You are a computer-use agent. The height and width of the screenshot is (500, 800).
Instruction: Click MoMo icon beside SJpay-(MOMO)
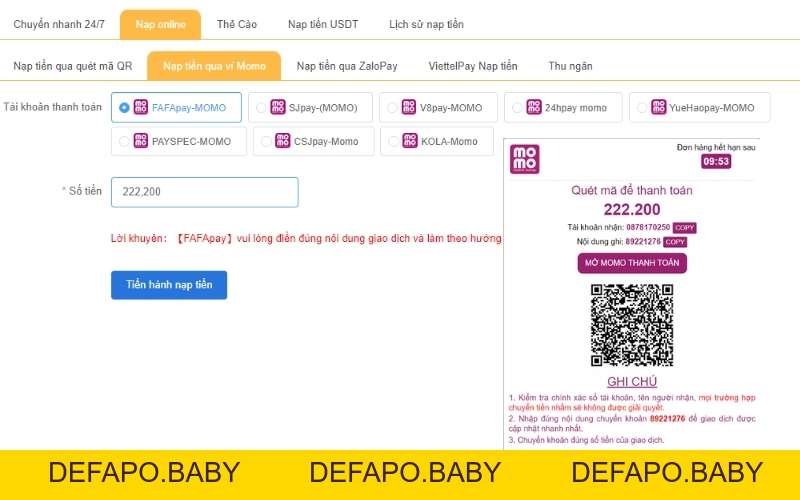pos(278,107)
